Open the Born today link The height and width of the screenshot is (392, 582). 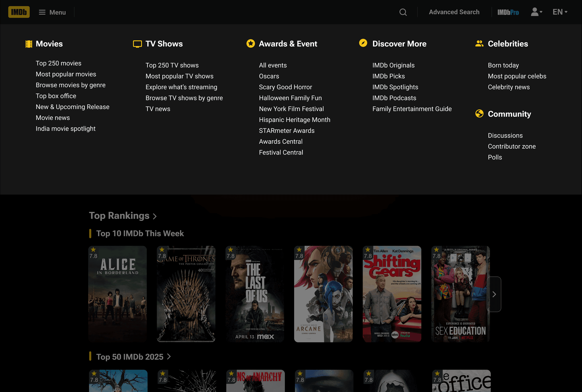click(x=503, y=65)
